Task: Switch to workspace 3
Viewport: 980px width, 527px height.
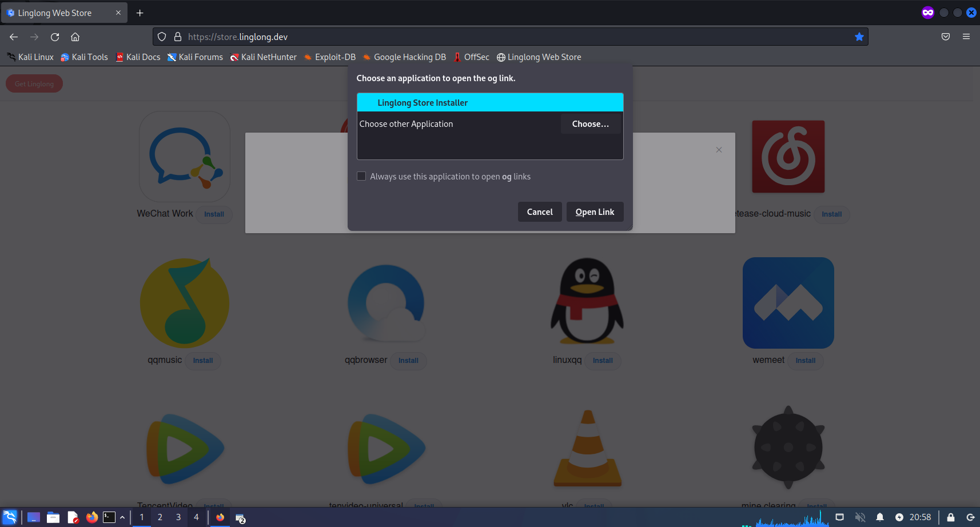Action: click(178, 517)
